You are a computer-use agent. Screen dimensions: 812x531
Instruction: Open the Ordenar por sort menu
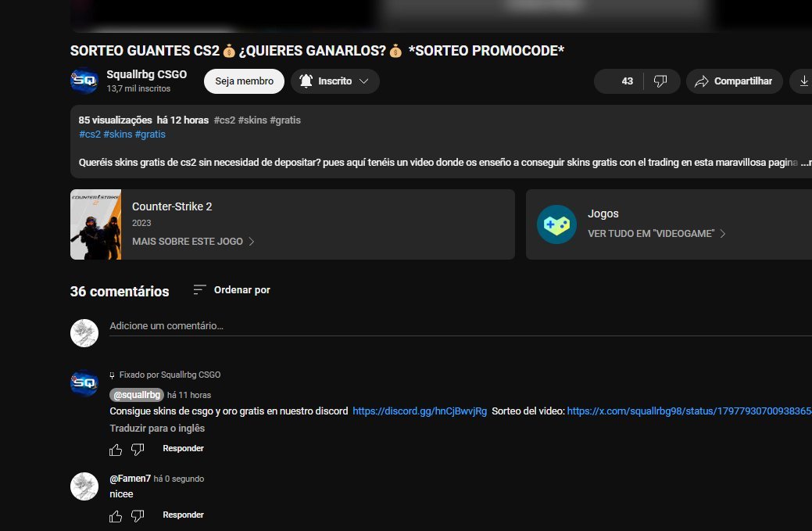click(231, 290)
